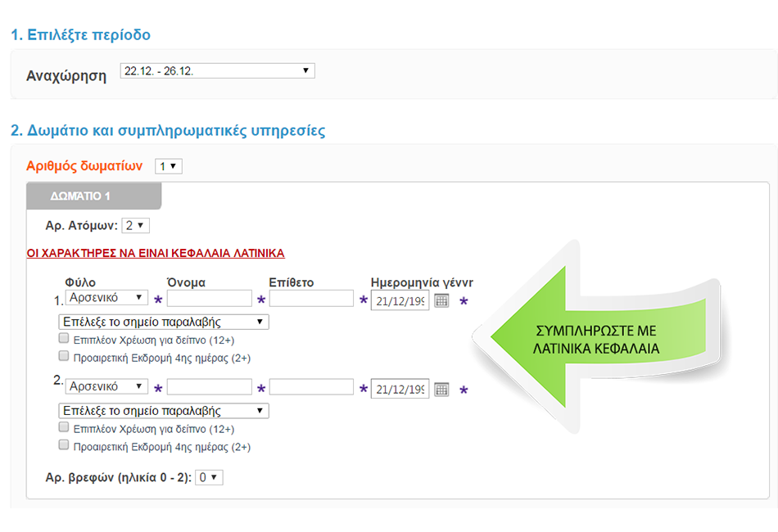Open calendar icon for first person's birth date
This screenshot has height=532, width=778.
[x=441, y=300]
